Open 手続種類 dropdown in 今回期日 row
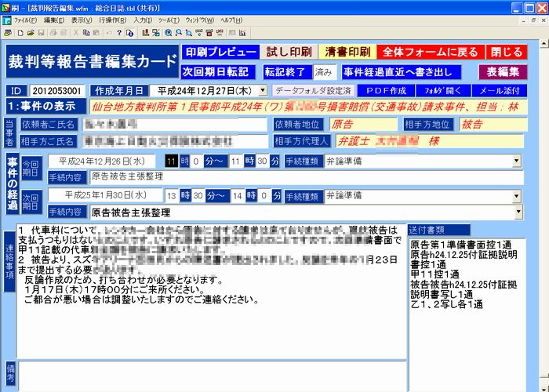This screenshot has width=549, height=392. (517, 161)
